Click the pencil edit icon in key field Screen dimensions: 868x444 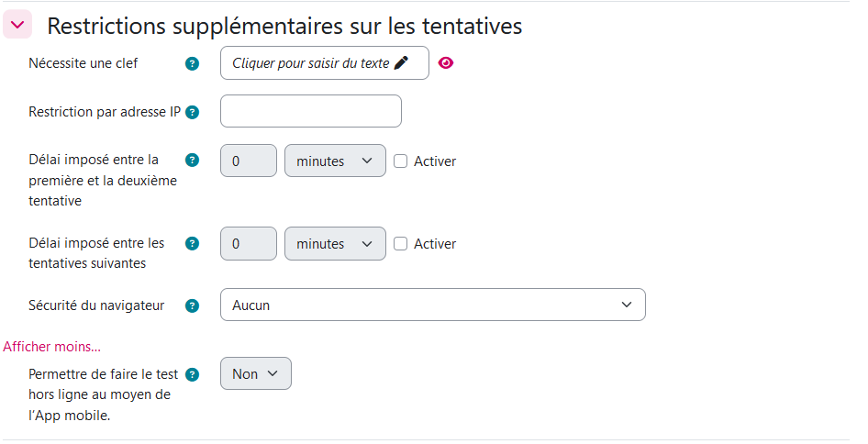pos(400,63)
